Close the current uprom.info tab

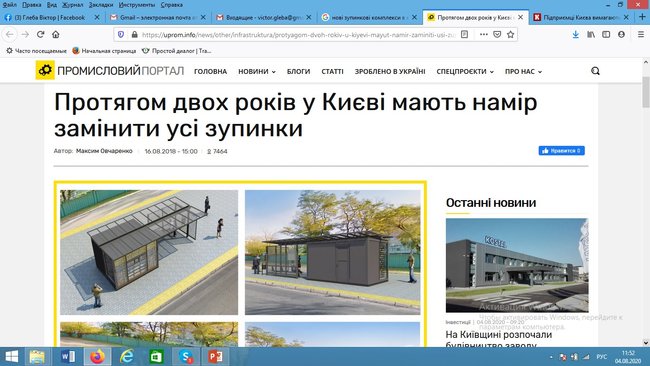tap(520, 17)
